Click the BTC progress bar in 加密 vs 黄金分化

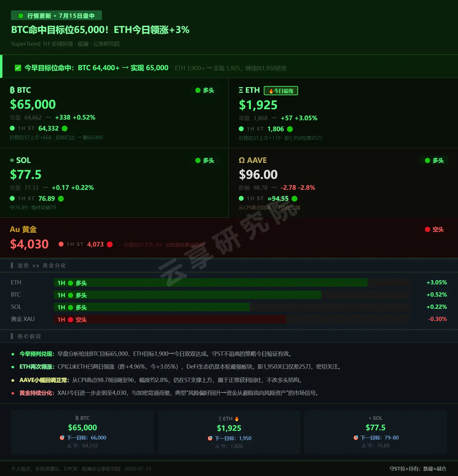click(187, 295)
